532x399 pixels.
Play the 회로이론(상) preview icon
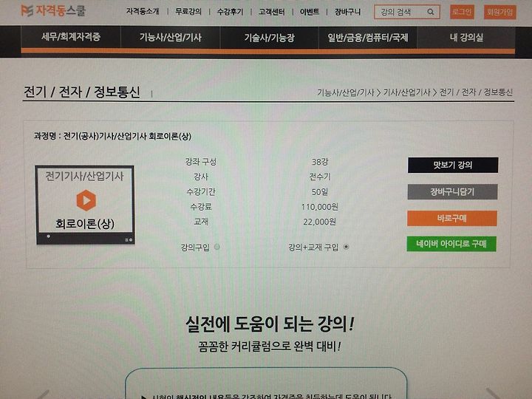pyautogui.click(x=86, y=200)
